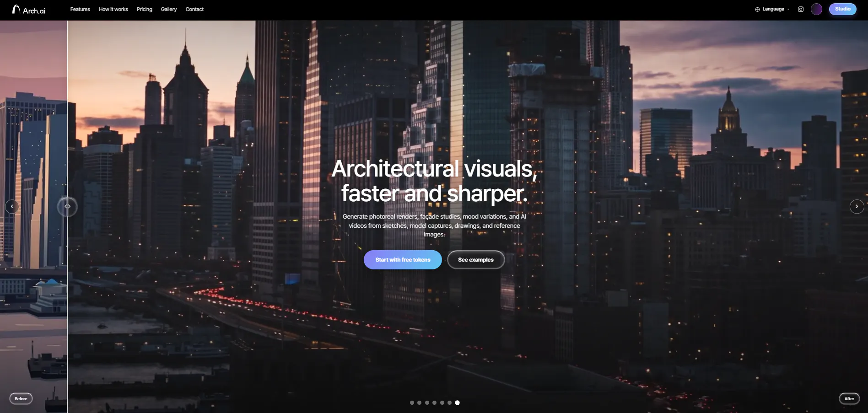Screen dimensions: 868x413
Task: Click the Before label badge
Action: pos(21,399)
